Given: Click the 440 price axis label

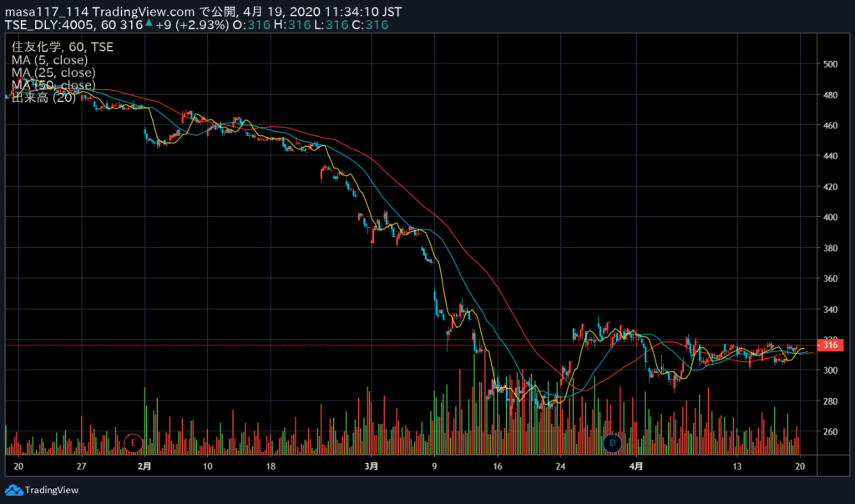Looking at the screenshot, I should [830, 156].
